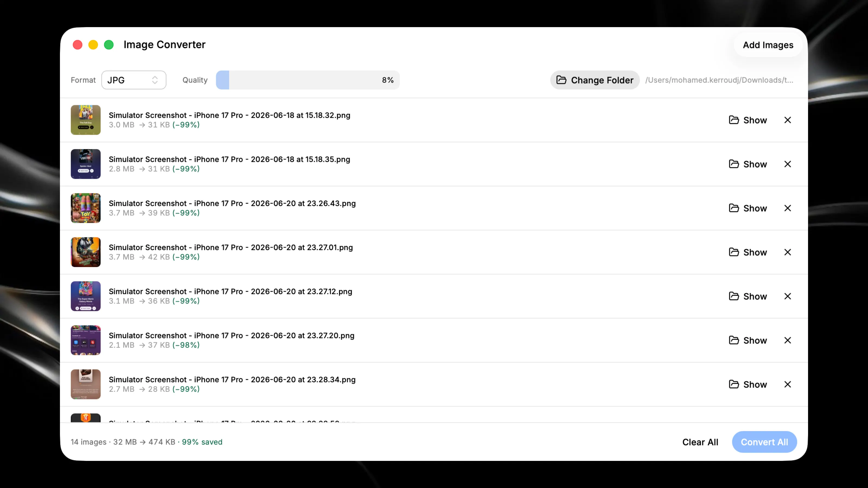Screen dimensions: 868x488
Task: Close the Image Converter window with red button
Action: coord(78,45)
